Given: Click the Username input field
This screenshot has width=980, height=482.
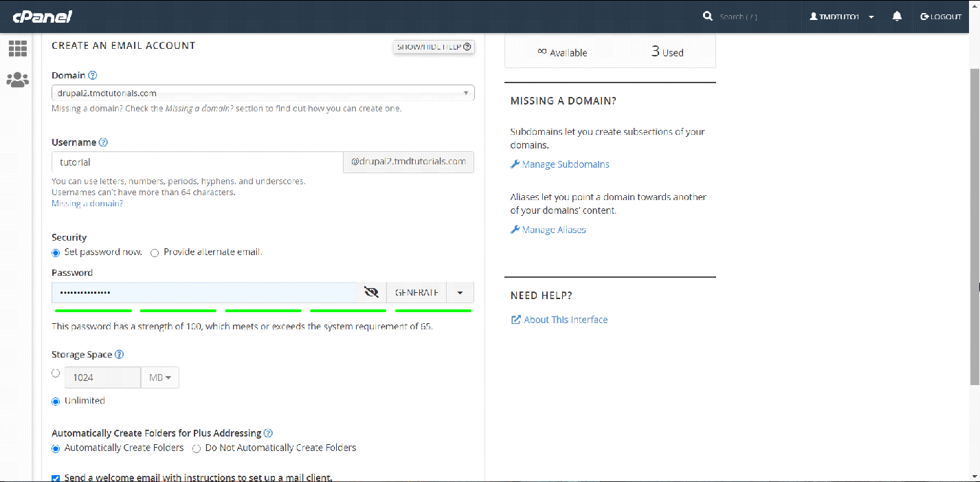Looking at the screenshot, I should pyautogui.click(x=197, y=162).
